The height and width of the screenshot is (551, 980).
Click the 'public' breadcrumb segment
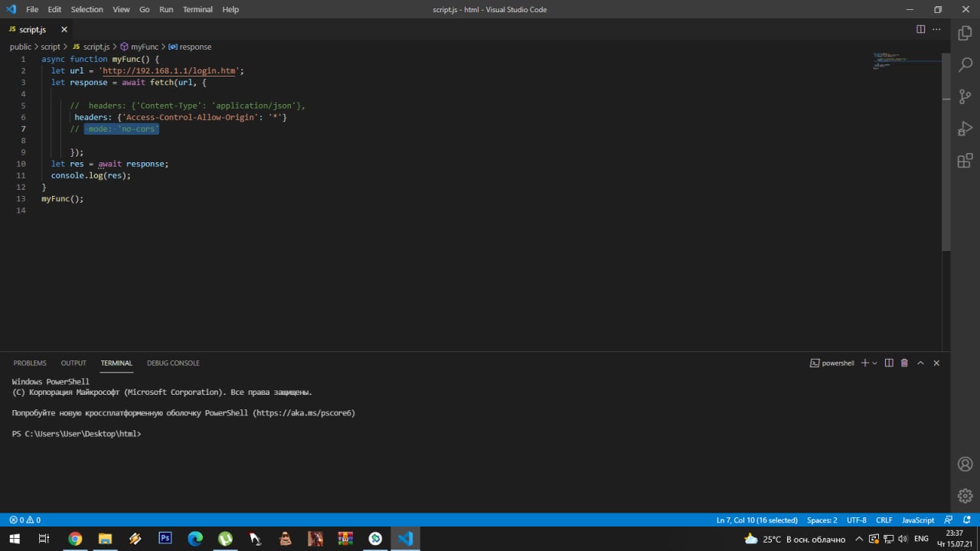pyautogui.click(x=21, y=47)
